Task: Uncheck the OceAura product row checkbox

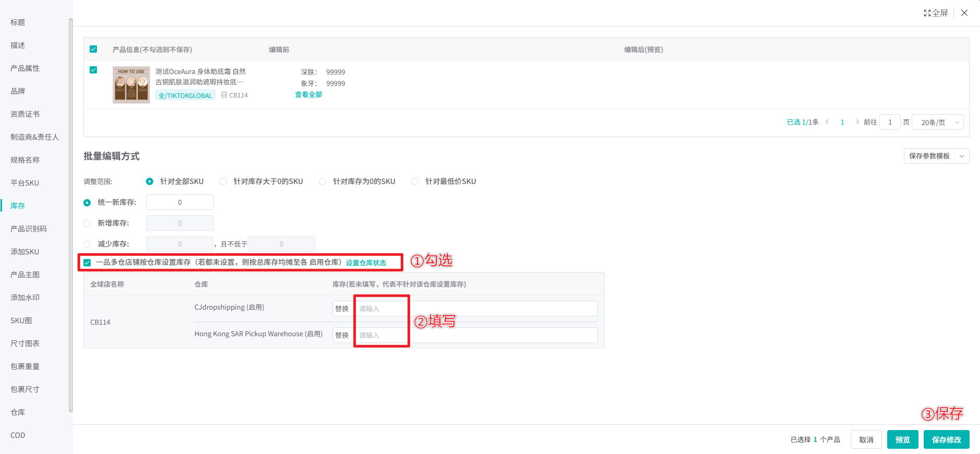Action: coord(93,70)
